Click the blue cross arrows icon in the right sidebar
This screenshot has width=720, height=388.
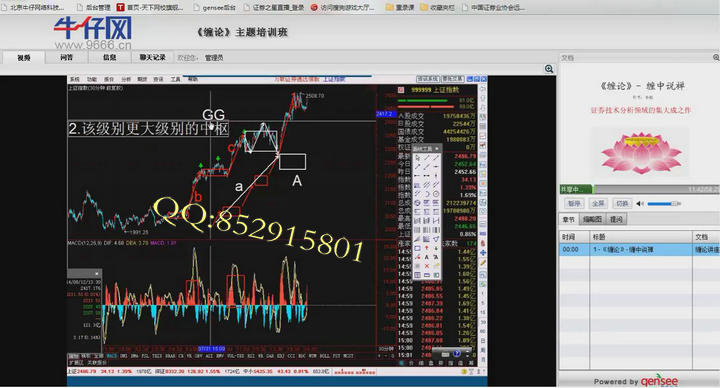coord(483,253)
